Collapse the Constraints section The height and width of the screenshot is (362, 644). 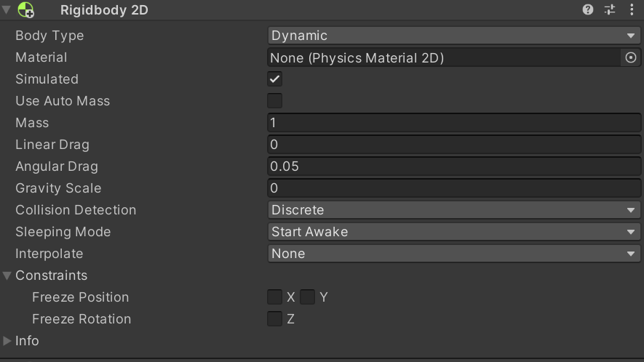[x=7, y=275]
